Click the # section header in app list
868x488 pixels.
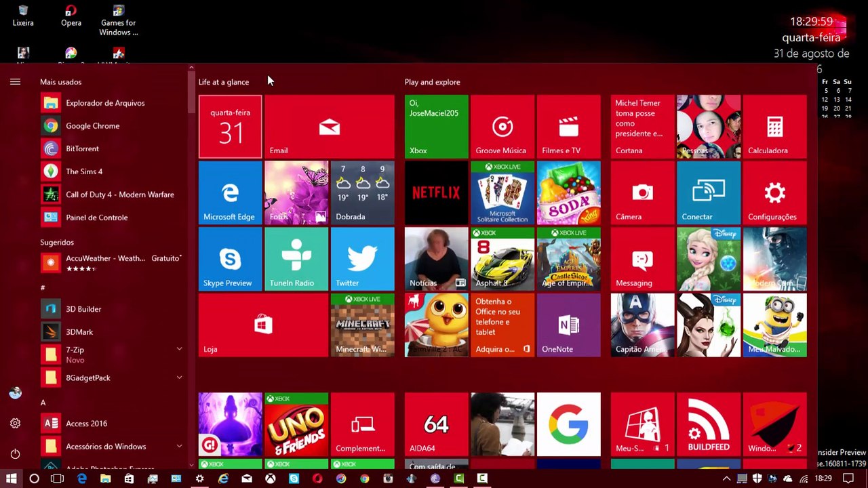(x=43, y=288)
